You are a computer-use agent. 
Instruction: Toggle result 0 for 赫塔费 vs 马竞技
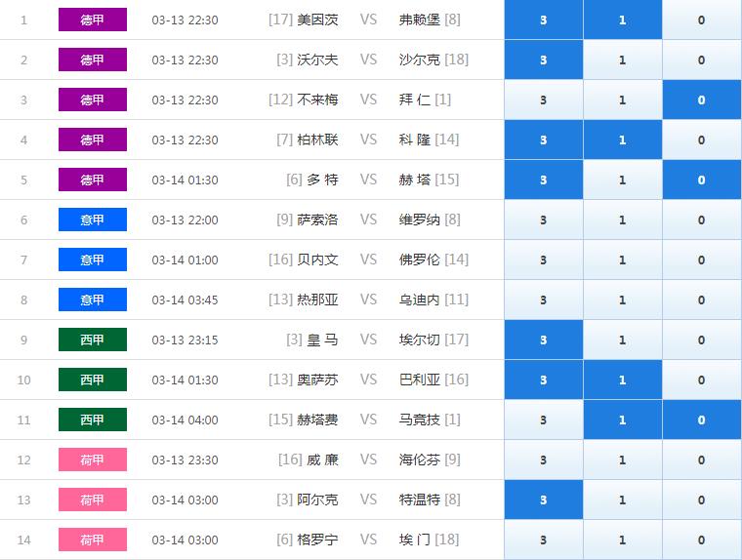(701, 420)
